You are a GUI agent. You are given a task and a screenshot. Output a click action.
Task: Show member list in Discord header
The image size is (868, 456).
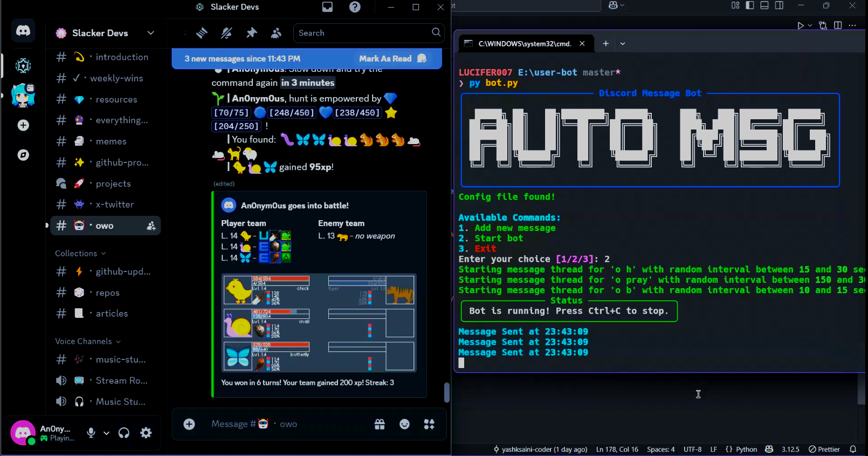click(276, 33)
